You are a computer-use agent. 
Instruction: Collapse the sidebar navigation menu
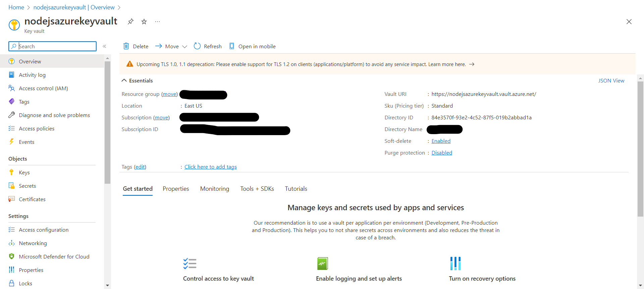[104, 46]
